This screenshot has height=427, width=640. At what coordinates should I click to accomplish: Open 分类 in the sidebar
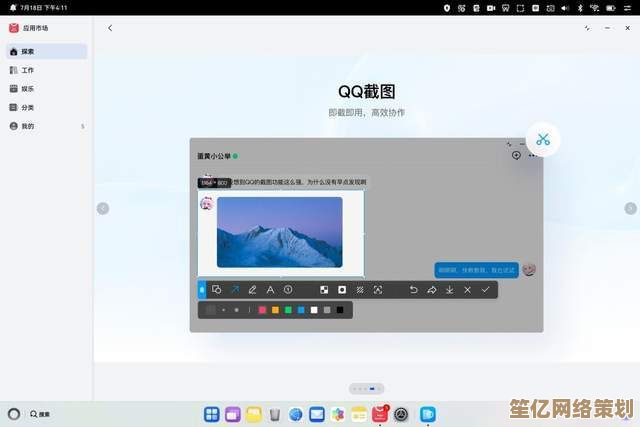point(47,107)
